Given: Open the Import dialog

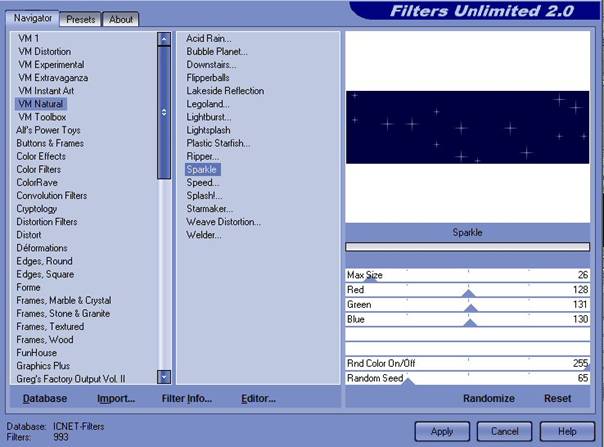Looking at the screenshot, I should click(116, 398).
